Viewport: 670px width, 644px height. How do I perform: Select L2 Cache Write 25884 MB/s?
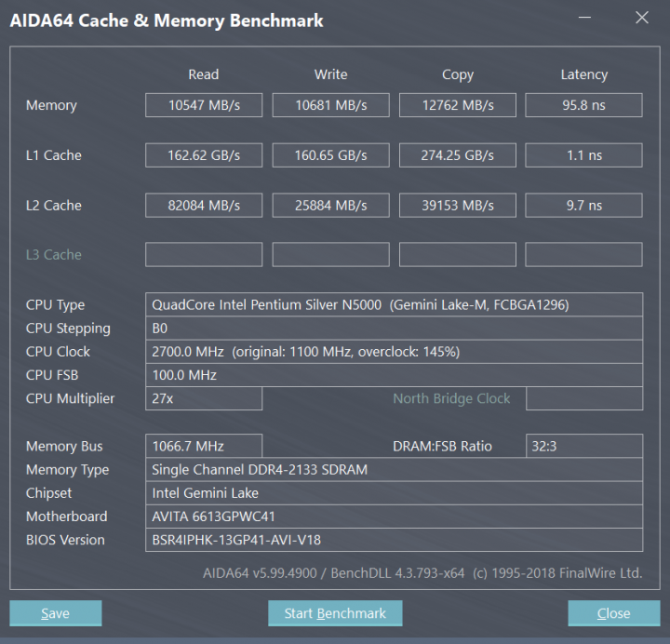(x=330, y=205)
